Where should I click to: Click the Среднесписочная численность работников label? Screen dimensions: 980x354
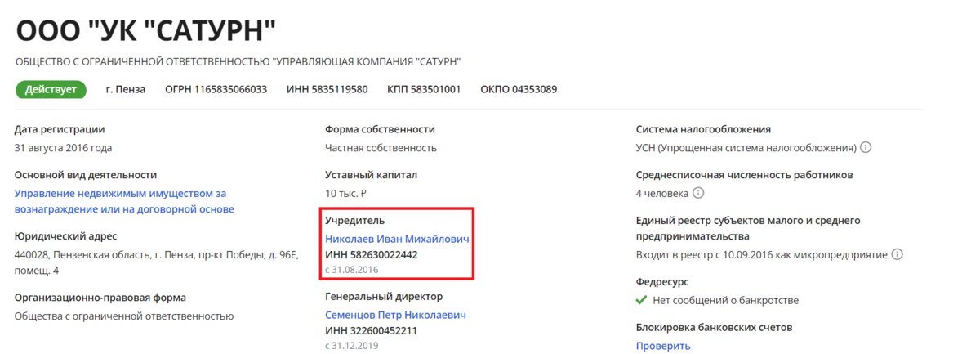pos(744,175)
